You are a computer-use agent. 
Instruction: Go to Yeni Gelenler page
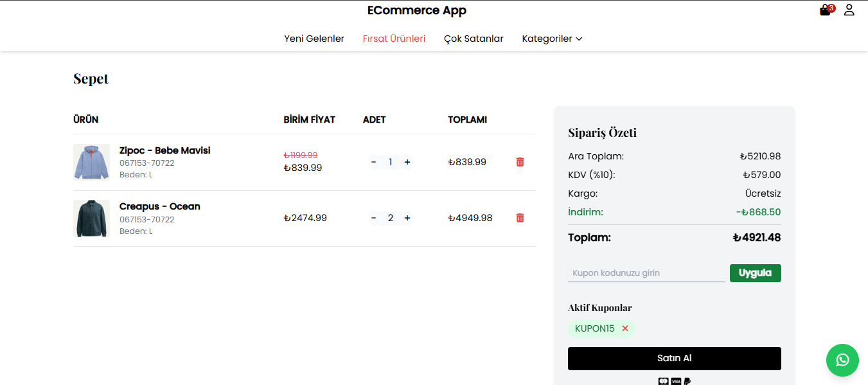(314, 39)
